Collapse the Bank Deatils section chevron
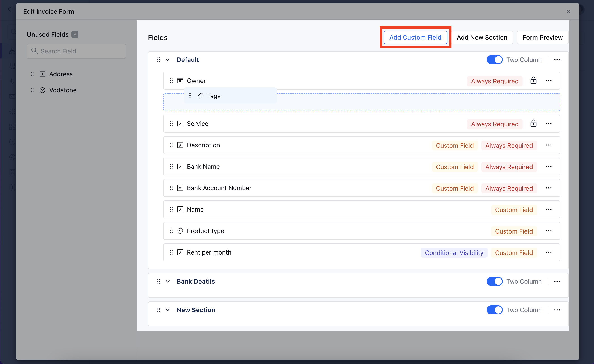 point(167,281)
